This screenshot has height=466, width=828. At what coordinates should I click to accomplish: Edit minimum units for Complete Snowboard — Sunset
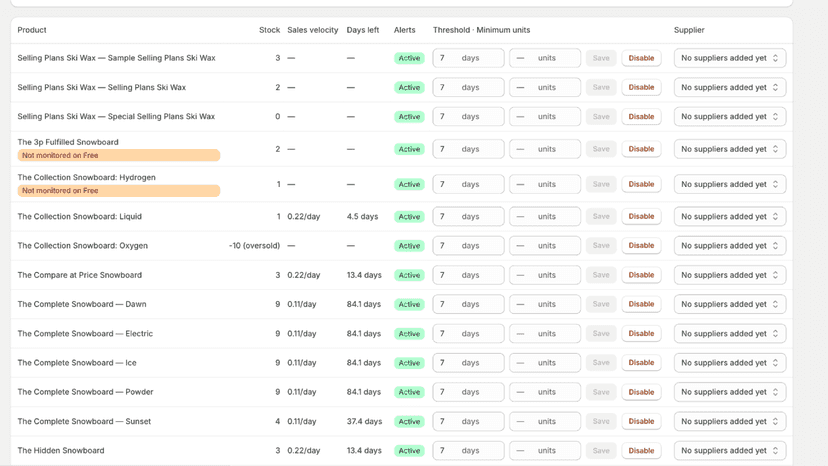tap(545, 422)
